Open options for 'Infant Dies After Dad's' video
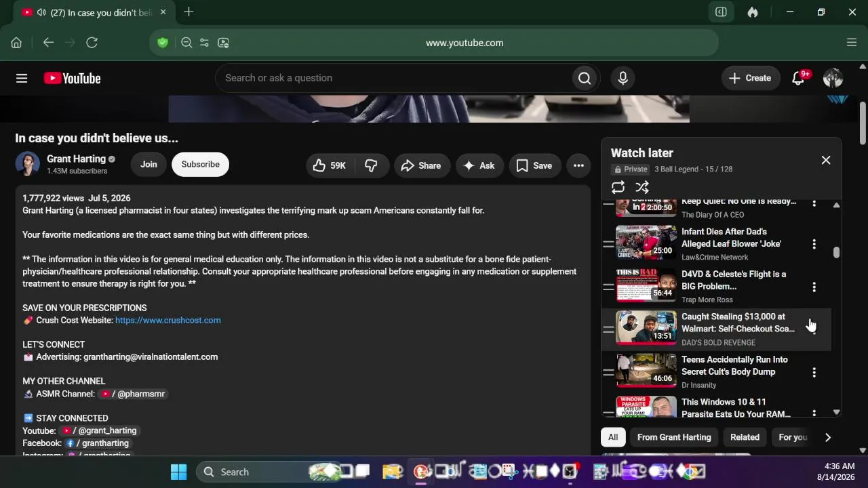The image size is (868, 488). 814,244
